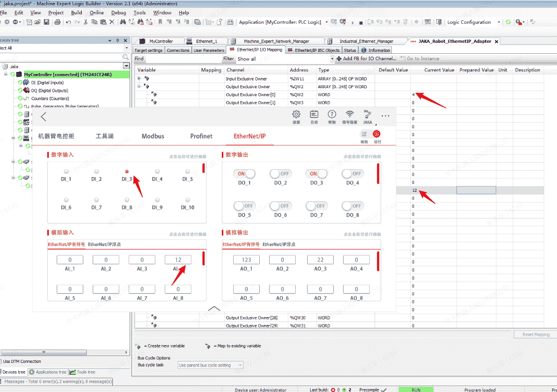The height and width of the screenshot is (392, 557).
Task: Open the JAKA settings gear icon
Action: 296,115
